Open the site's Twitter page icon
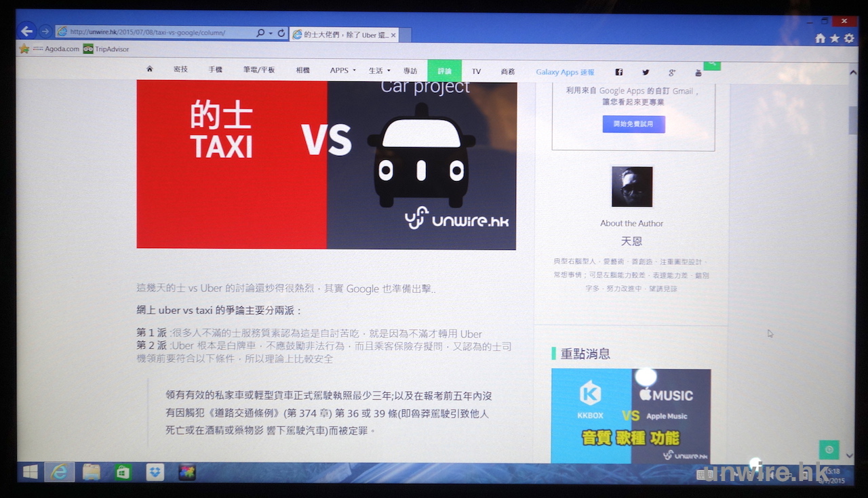 646,72
